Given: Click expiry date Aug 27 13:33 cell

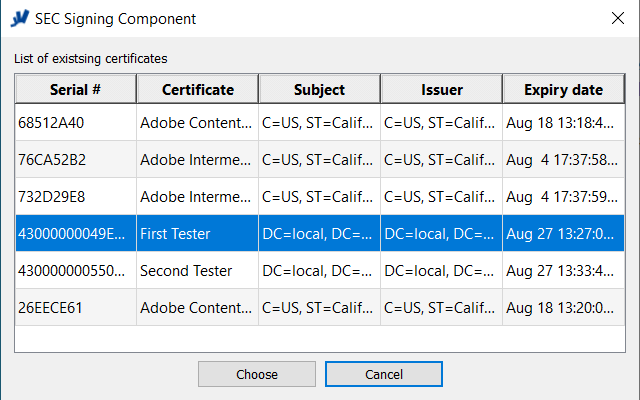Looking at the screenshot, I should pyautogui.click(x=563, y=271).
